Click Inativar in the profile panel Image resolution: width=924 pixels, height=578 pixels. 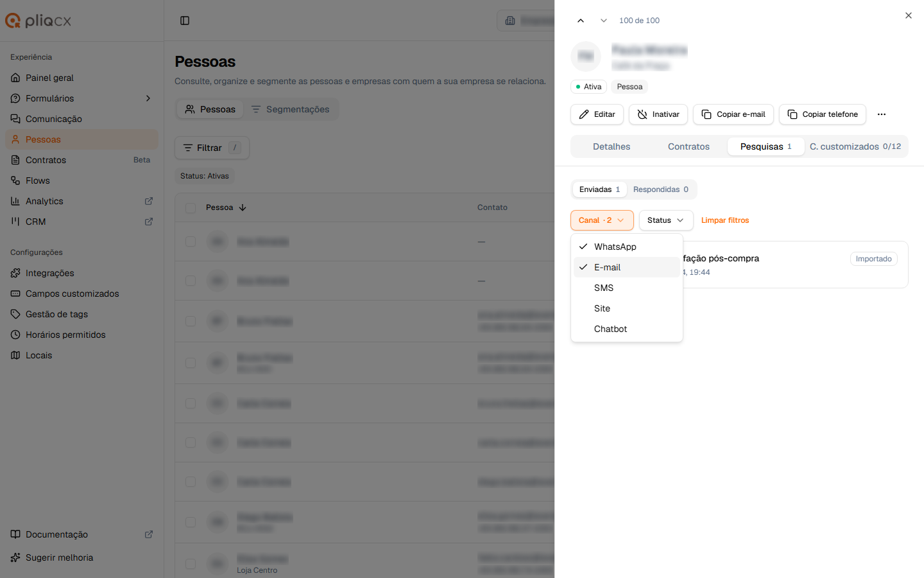coord(658,114)
